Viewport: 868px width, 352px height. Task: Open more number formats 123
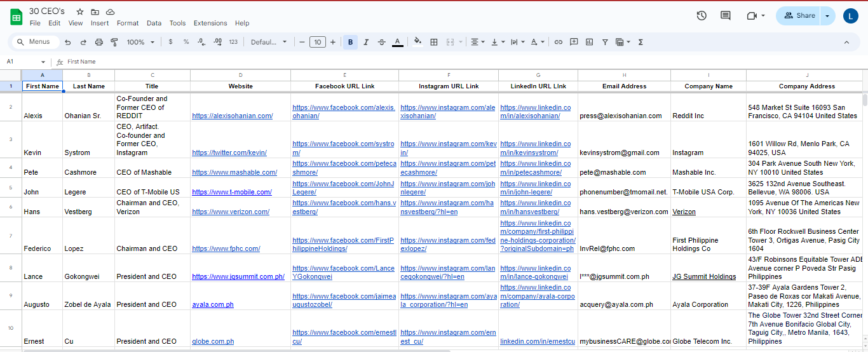[233, 42]
